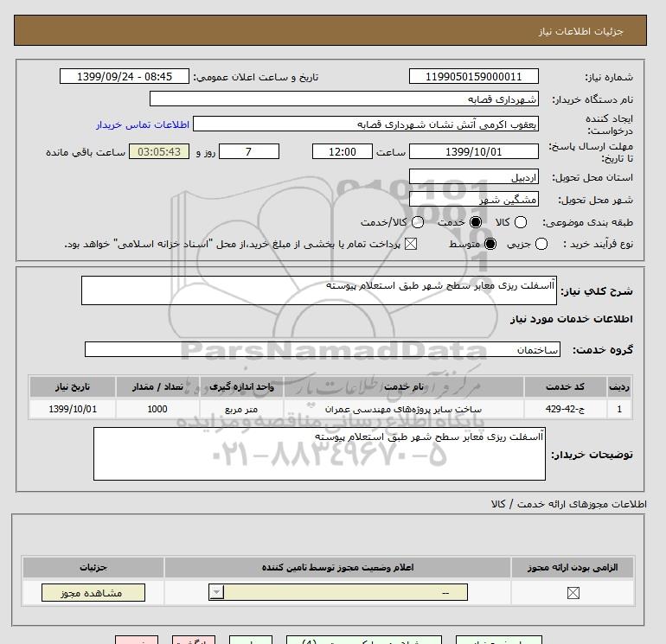Click the واحد اندازه گیری column header
The height and width of the screenshot is (644, 666).
click(x=241, y=386)
